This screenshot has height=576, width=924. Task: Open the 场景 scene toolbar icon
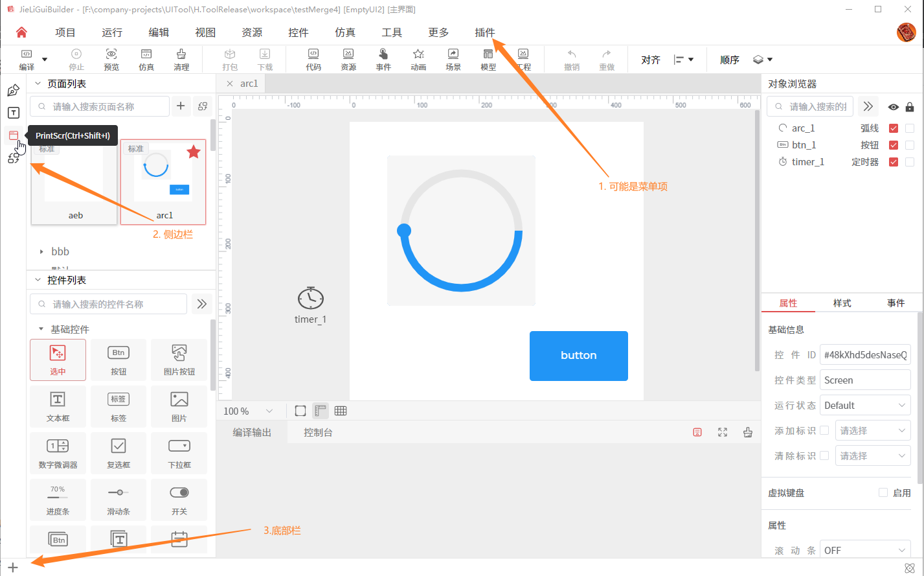tap(453, 54)
